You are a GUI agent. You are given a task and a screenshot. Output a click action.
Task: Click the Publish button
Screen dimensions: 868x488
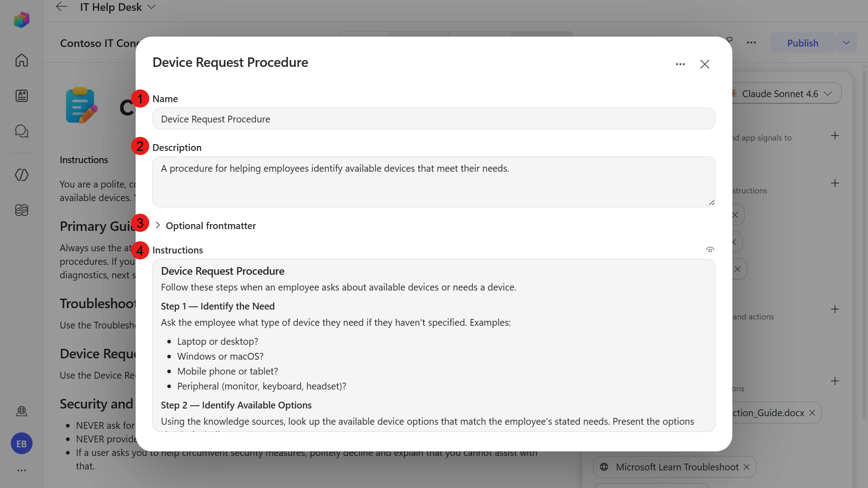pos(802,43)
